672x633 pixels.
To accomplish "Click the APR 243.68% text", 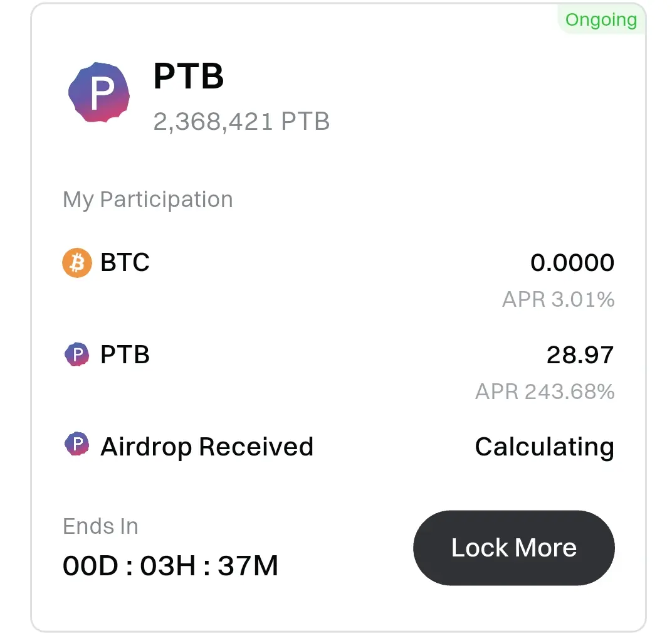I will tap(545, 391).
